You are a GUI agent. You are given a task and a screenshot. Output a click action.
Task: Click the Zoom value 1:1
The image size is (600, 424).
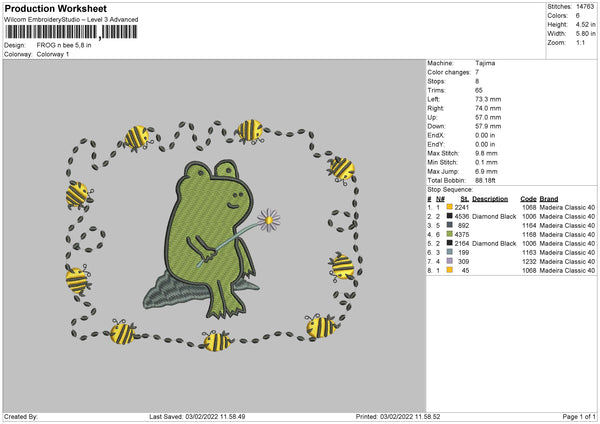click(x=580, y=43)
